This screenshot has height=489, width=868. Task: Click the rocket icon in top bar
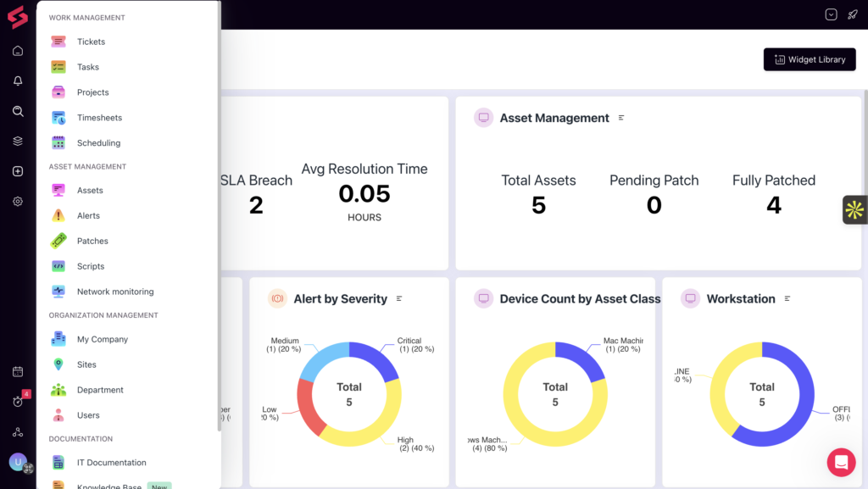(853, 14)
